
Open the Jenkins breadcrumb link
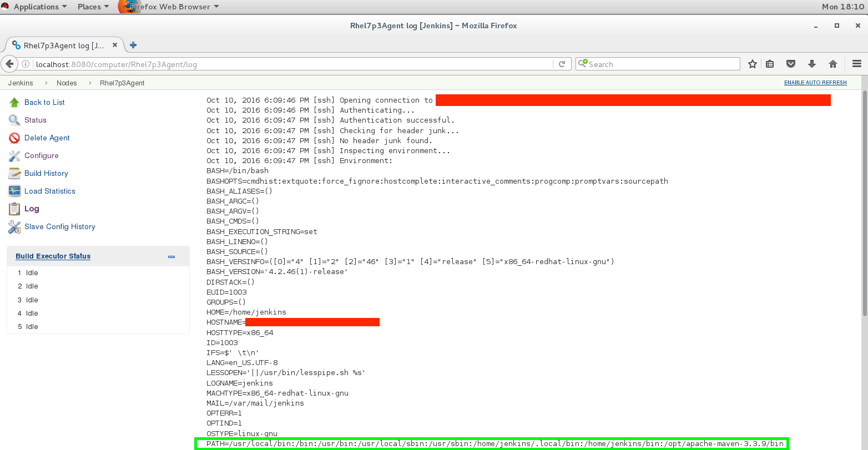(x=21, y=83)
